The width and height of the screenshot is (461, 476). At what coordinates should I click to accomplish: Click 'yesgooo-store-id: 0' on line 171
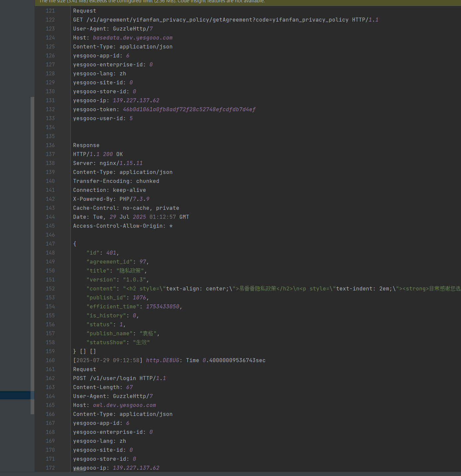pyautogui.click(x=105, y=459)
